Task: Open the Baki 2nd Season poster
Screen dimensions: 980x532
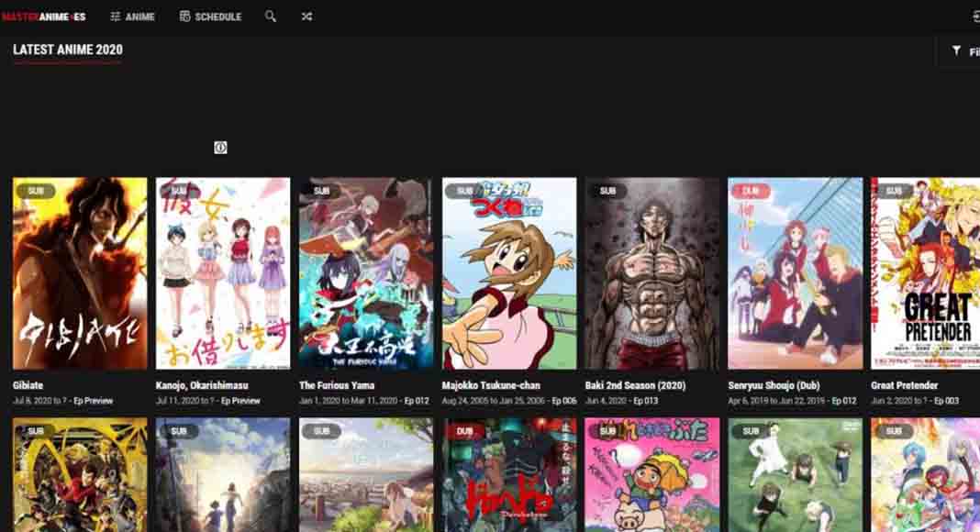Action: coord(652,273)
